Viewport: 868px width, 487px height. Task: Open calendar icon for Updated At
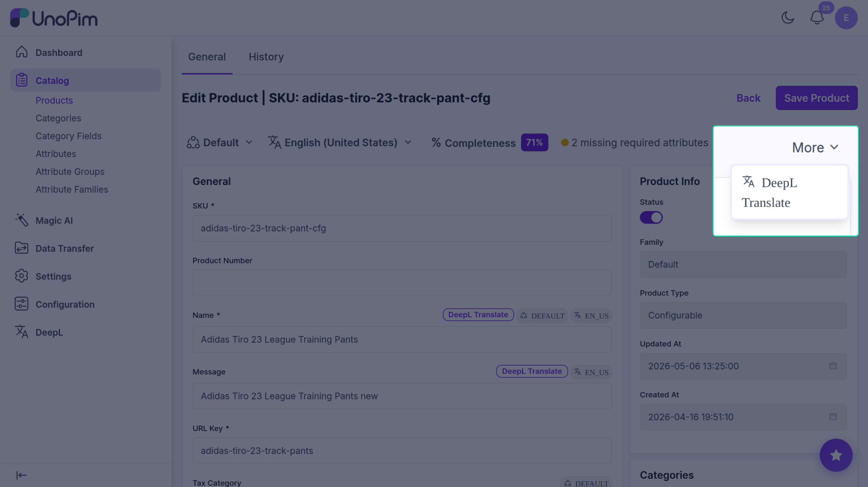pos(833,366)
